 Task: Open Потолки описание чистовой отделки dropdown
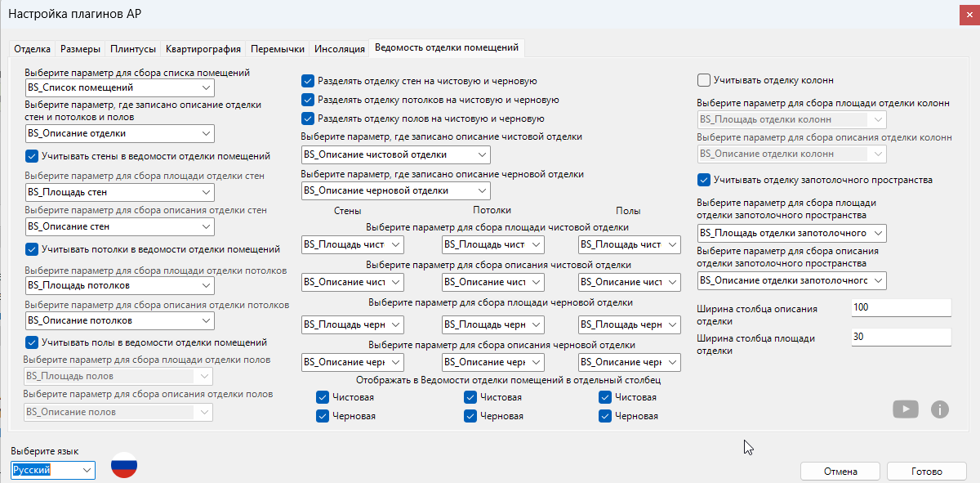click(x=492, y=282)
